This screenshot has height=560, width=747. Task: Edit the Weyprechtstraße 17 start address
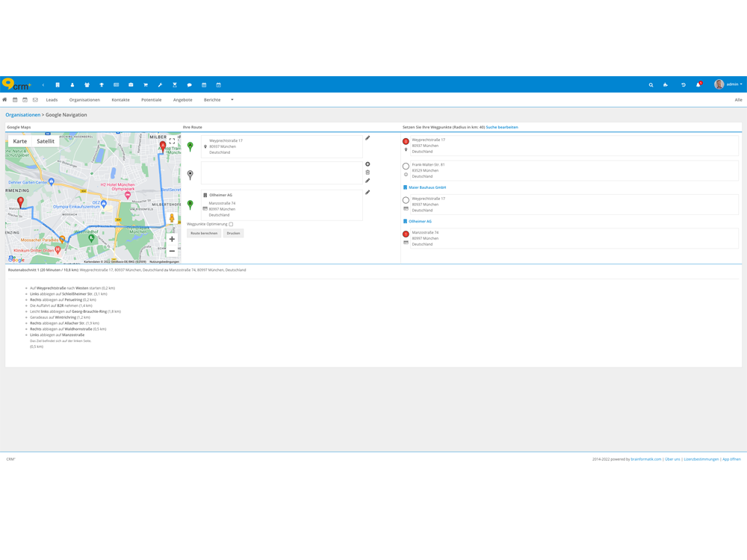[368, 138]
